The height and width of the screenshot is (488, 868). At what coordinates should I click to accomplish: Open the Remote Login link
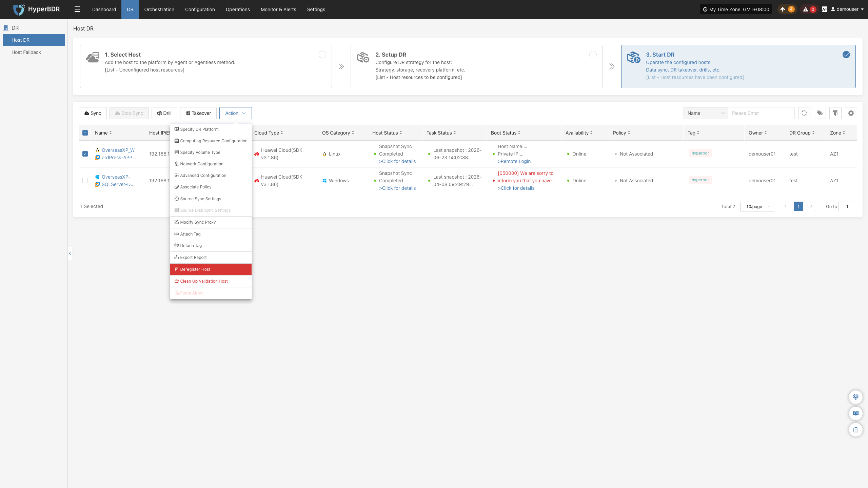click(514, 161)
